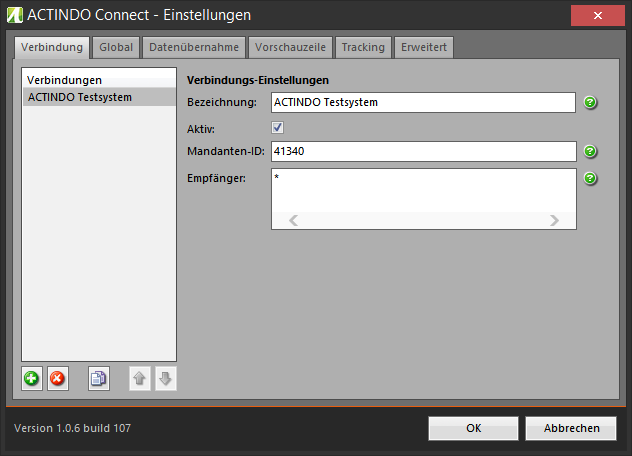Click the Empfänger label
Screen dimensions: 632x456
point(216,178)
